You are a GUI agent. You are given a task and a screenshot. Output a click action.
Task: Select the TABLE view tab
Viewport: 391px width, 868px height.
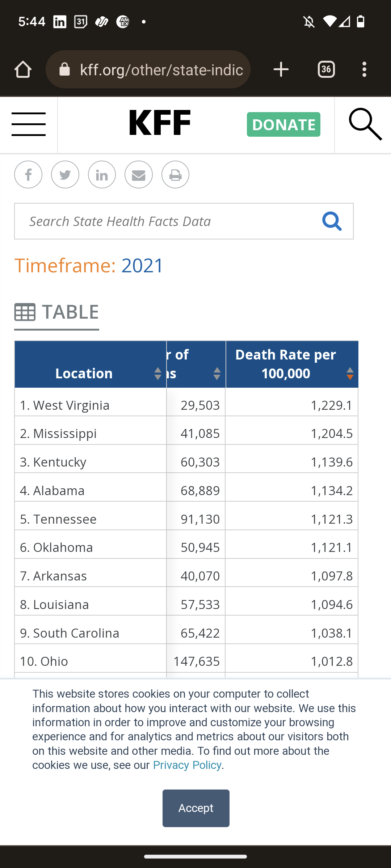[57, 312]
